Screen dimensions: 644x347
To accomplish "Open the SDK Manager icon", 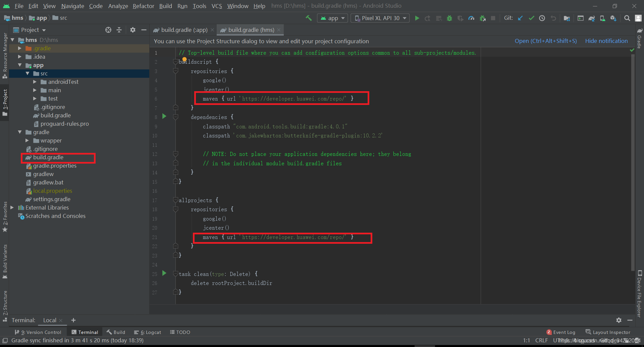I will pyautogui.click(x=613, y=18).
